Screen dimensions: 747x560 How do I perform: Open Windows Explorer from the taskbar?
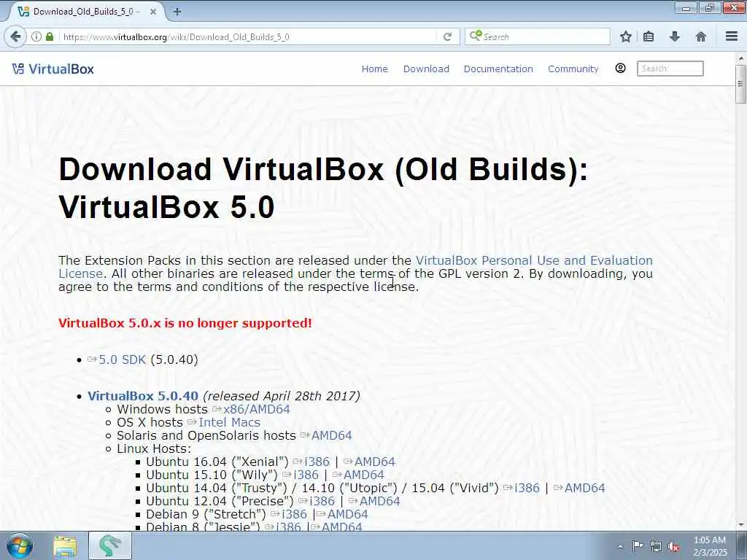click(x=65, y=546)
